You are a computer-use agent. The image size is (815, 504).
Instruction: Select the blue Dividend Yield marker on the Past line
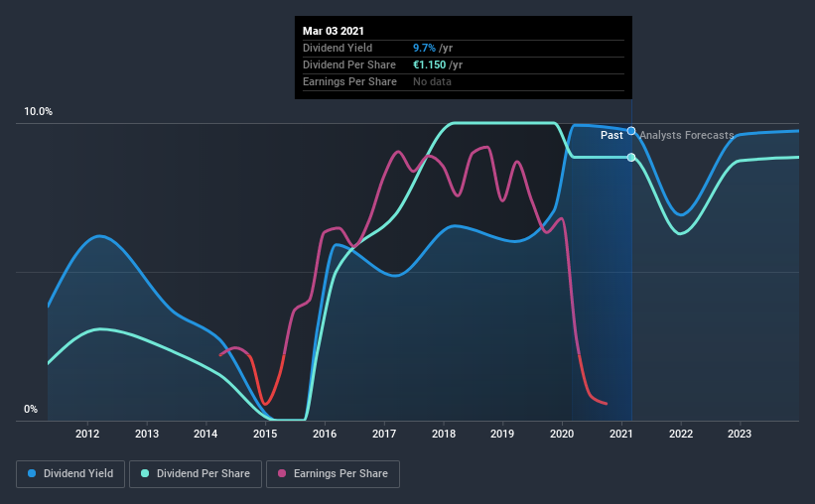point(631,131)
